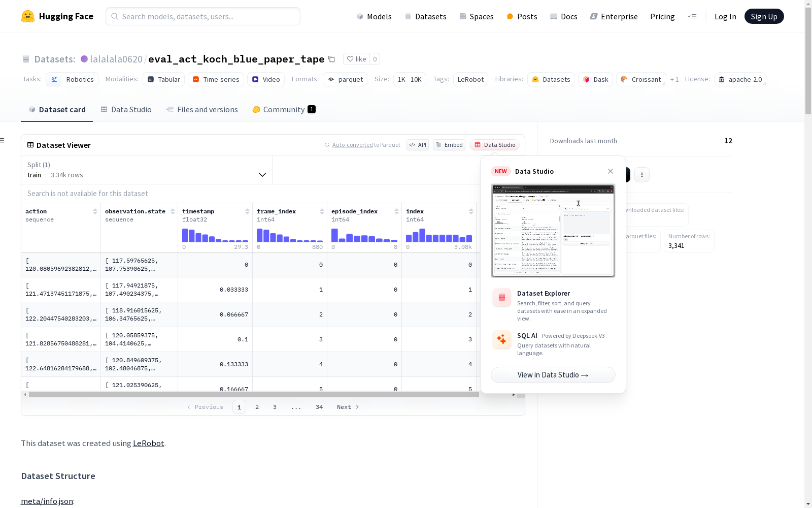Sort the frame_index column
The height and width of the screenshot is (508, 812).
pos(322,211)
